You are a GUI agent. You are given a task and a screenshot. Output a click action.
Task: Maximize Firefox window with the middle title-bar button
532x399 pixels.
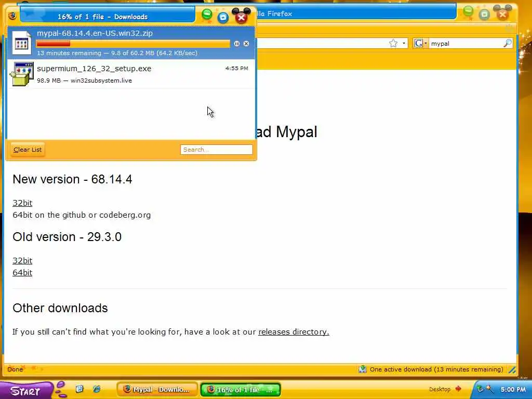tap(485, 14)
